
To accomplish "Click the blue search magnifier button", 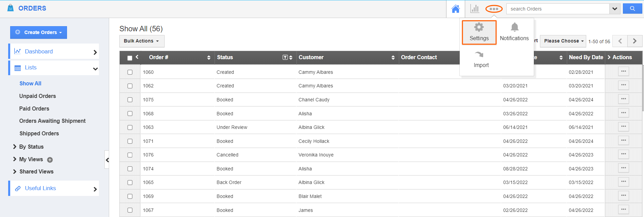I will click(632, 9).
